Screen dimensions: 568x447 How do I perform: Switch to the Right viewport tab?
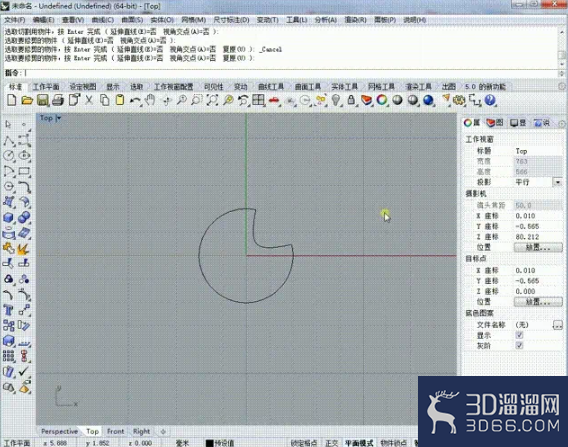point(141,431)
